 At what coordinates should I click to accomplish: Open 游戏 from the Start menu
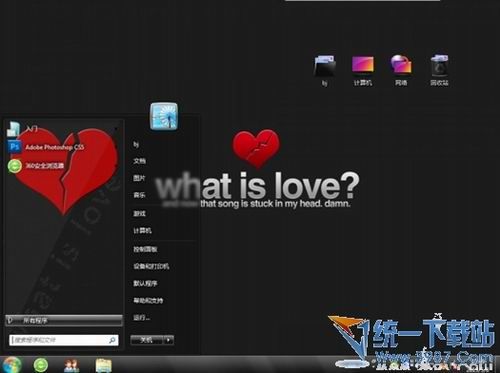[x=139, y=213]
